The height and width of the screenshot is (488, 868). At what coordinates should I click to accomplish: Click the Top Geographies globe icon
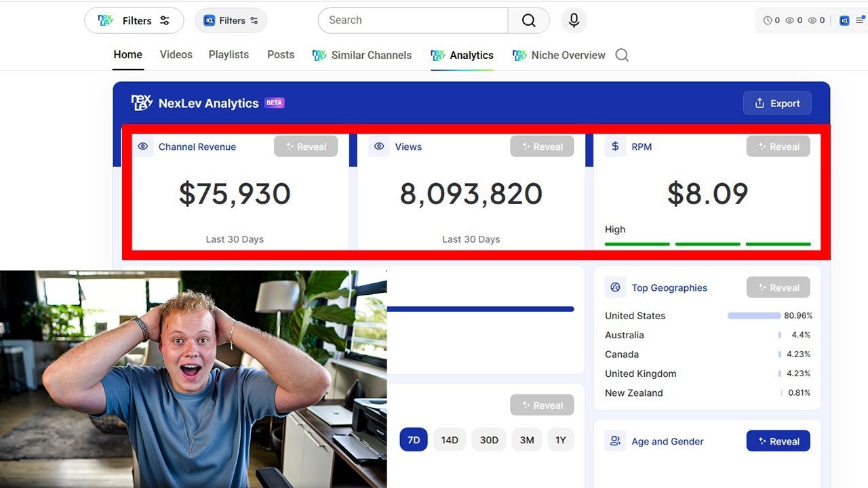pyautogui.click(x=615, y=287)
